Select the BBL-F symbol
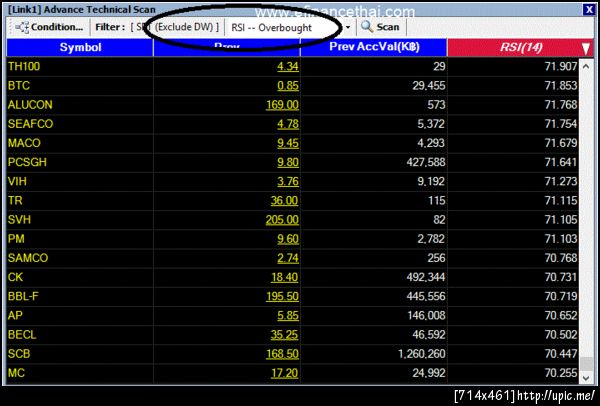This screenshot has height=406, width=600. pos(23,296)
